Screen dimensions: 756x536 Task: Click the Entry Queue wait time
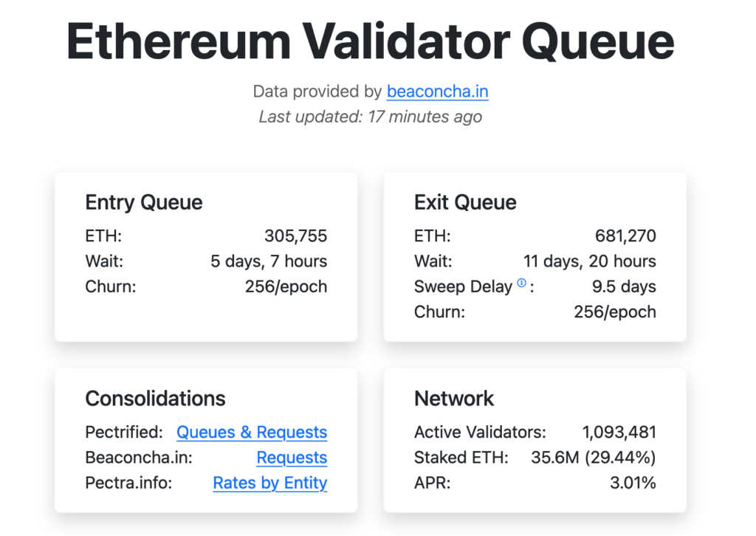coord(271,261)
